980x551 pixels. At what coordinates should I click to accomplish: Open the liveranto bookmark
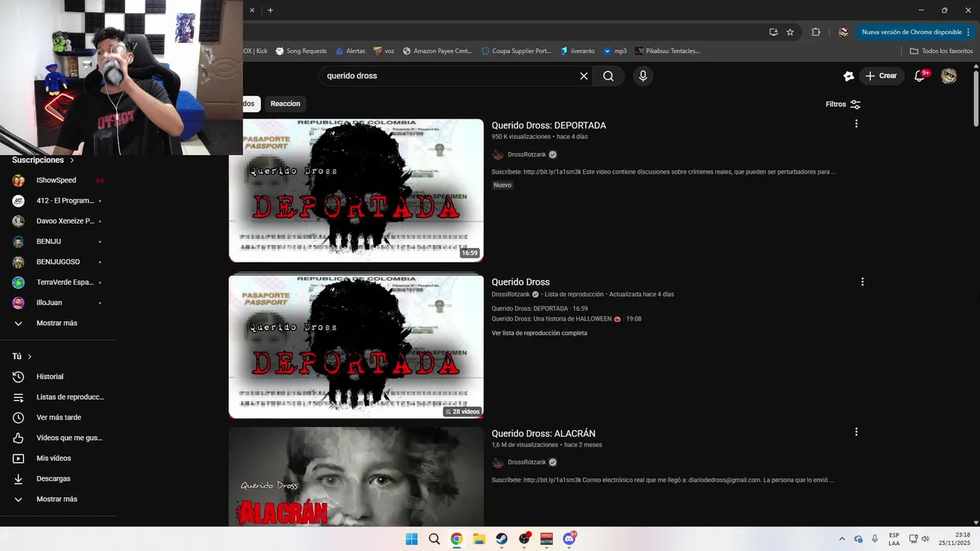[x=577, y=51]
